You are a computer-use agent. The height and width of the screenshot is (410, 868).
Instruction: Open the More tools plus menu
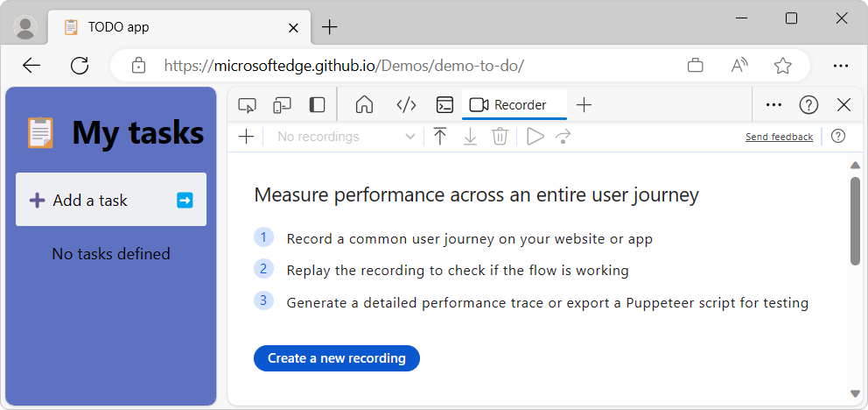point(584,105)
